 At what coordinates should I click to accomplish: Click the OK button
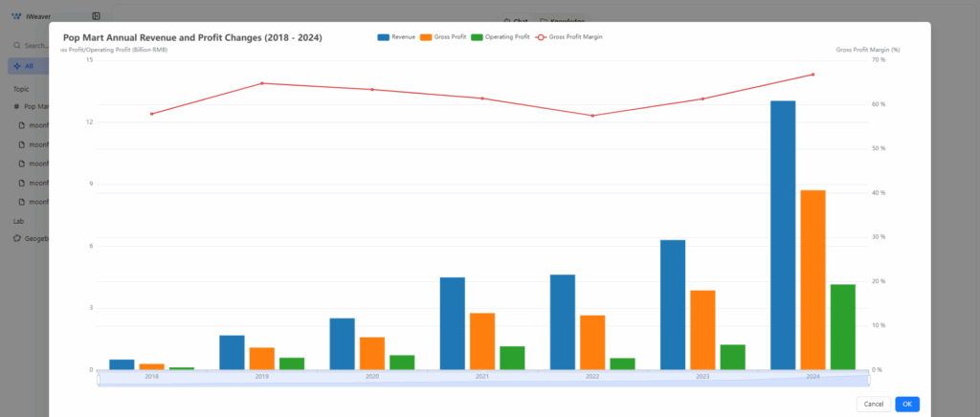pos(907,405)
